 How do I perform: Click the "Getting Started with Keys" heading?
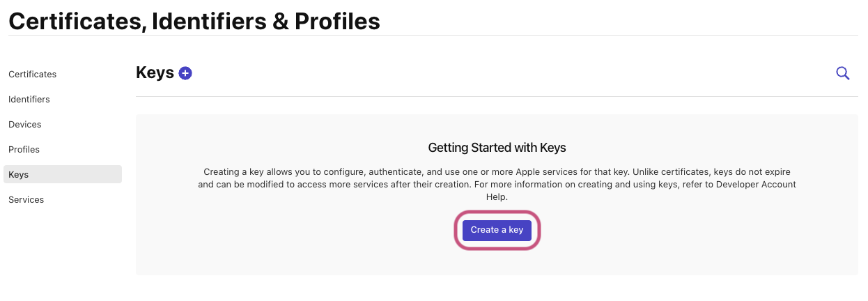(x=497, y=148)
